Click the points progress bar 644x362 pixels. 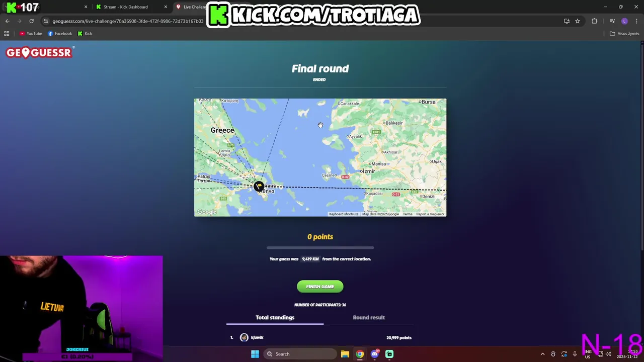(320, 248)
